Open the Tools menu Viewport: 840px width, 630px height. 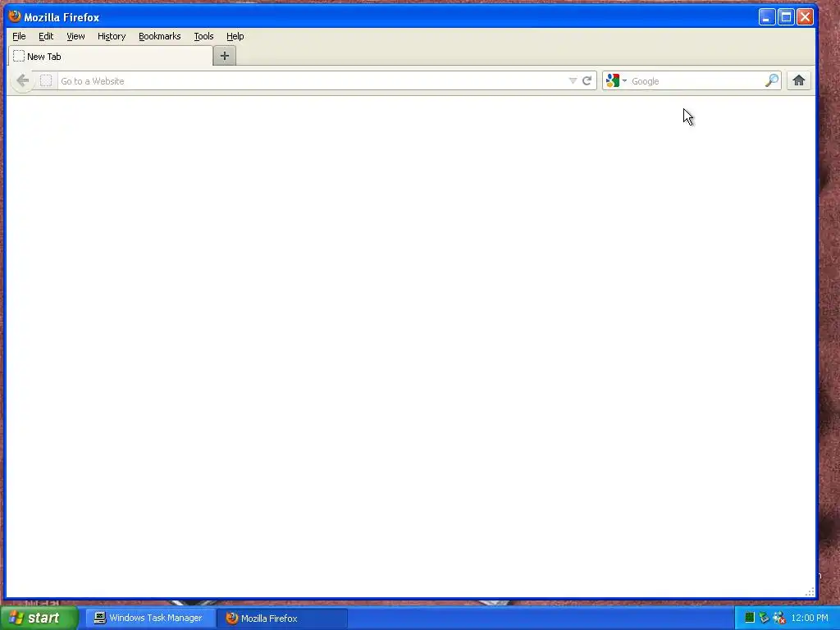(203, 36)
